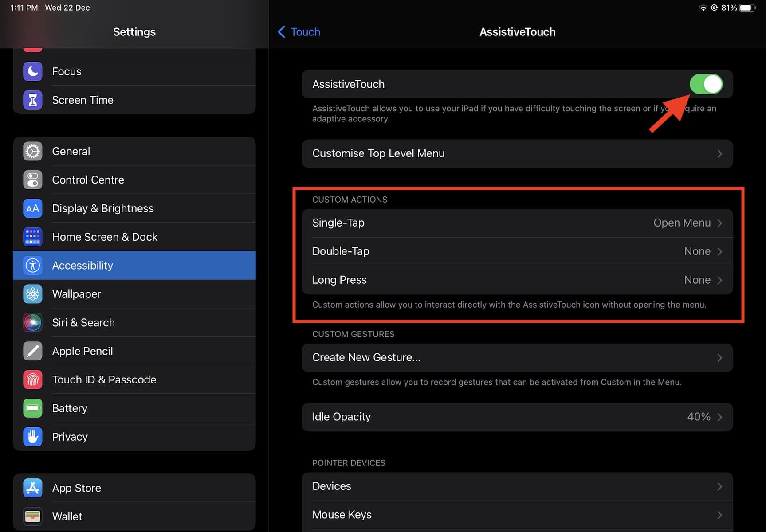Tap the General gear icon
766x532 pixels.
(x=32, y=151)
